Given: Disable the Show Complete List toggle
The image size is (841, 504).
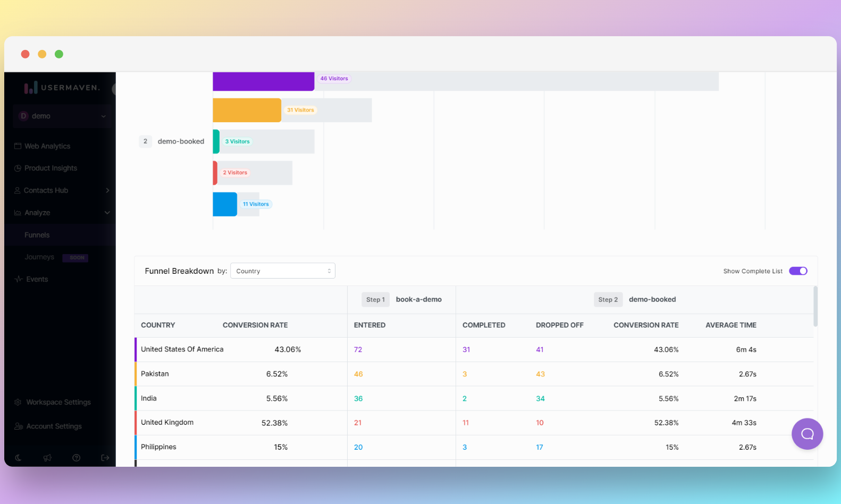Looking at the screenshot, I should 798,271.
